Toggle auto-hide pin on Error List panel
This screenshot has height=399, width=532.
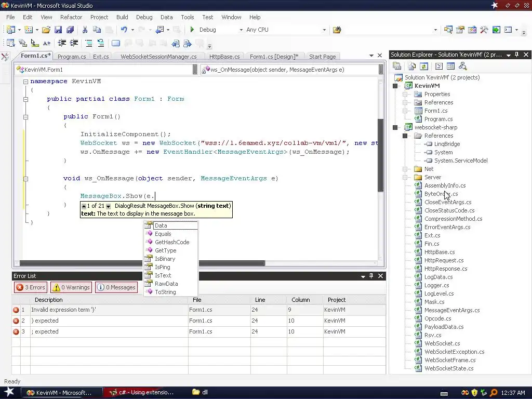click(371, 276)
